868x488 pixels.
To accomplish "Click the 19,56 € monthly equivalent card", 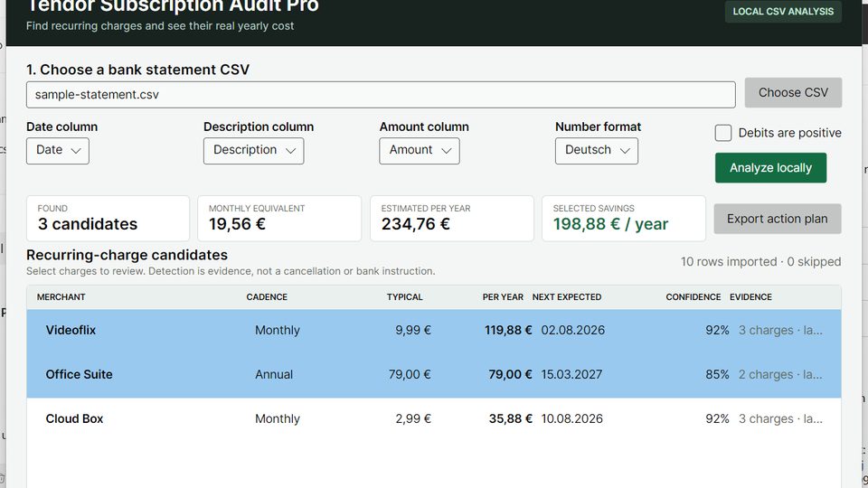I will 279,219.
